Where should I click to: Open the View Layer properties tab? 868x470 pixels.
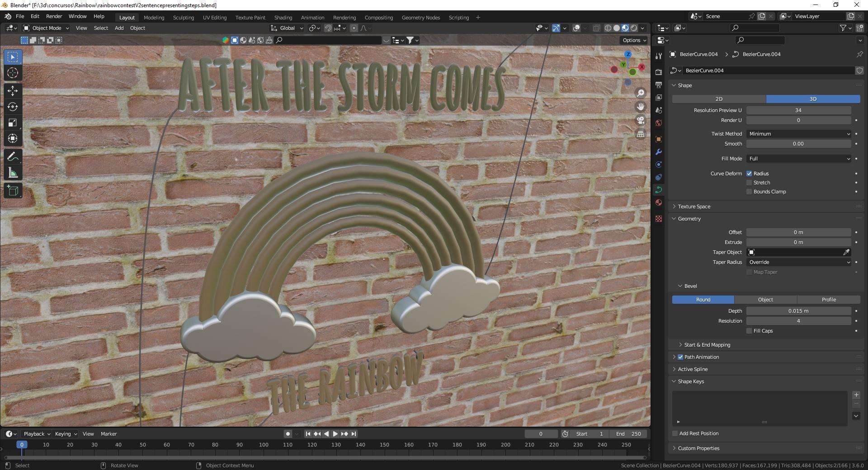659,98
